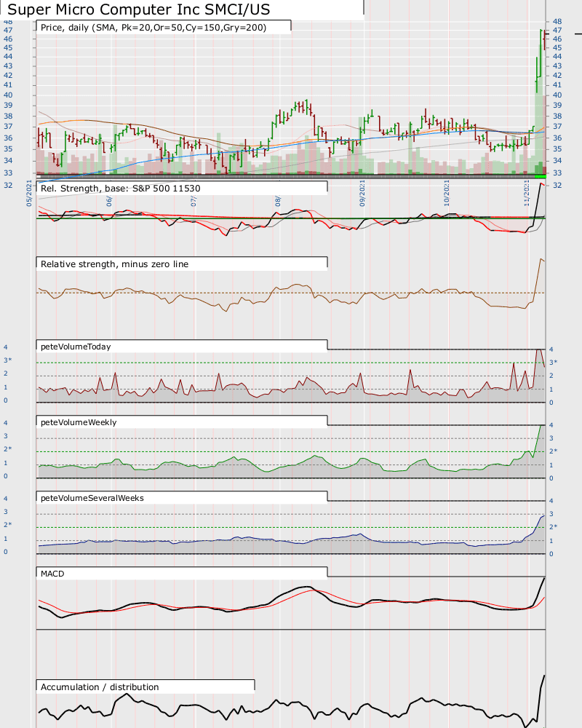
Task: Select 46 on the right price axis
Action: (x=557, y=39)
